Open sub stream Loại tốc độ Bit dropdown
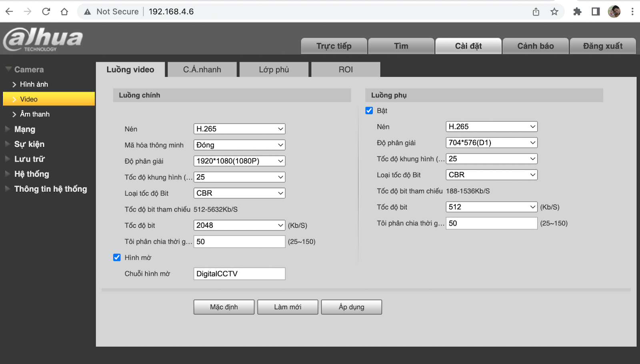The image size is (640, 364). tap(492, 175)
